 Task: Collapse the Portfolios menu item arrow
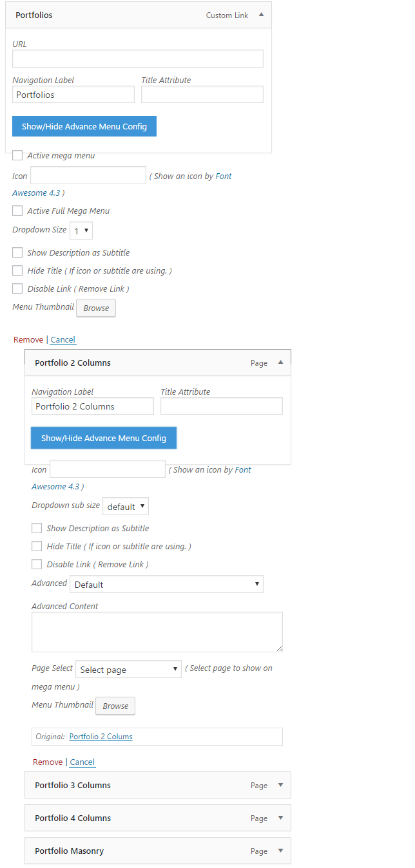pos(261,14)
